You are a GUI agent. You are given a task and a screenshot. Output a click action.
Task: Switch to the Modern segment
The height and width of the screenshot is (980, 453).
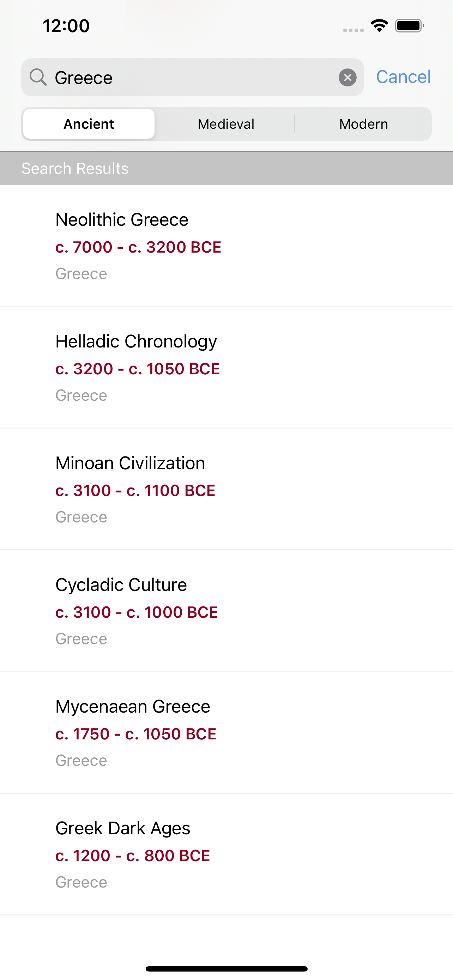coord(363,124)
